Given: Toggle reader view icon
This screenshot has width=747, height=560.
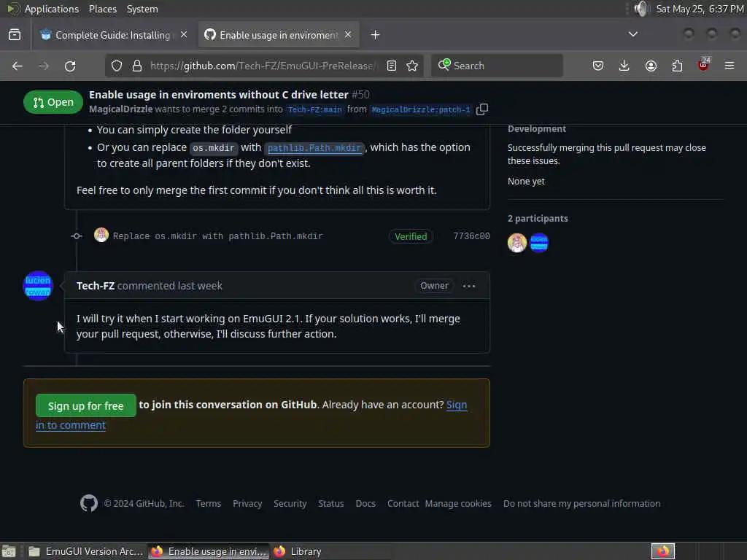Looking at the screenshot, I should click(x=392, y=66).
